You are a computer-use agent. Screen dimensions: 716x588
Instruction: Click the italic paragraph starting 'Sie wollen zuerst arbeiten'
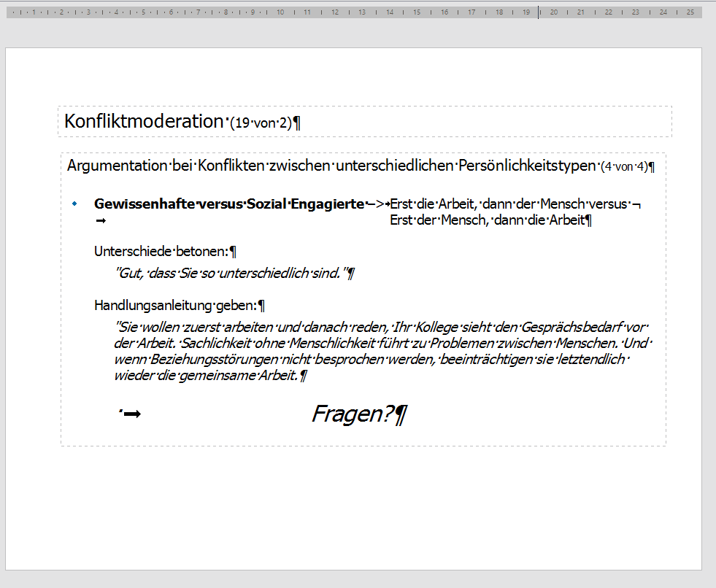click(x=380, y=350)
